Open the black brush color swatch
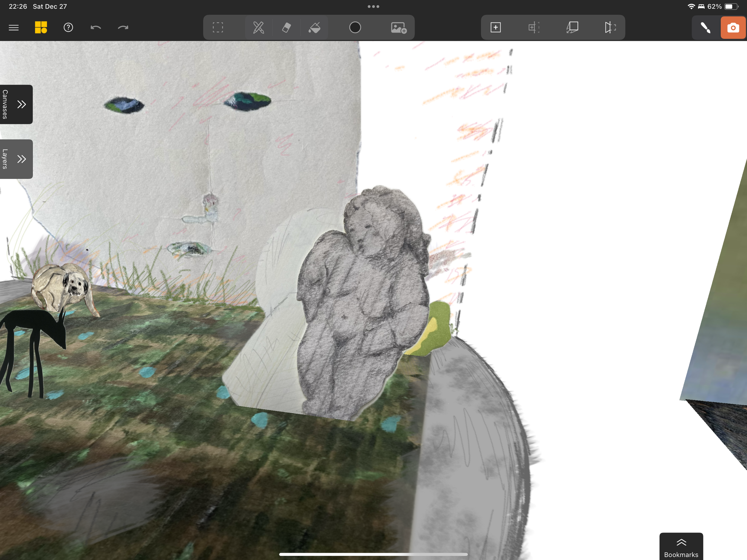 (x=355, y=27)
